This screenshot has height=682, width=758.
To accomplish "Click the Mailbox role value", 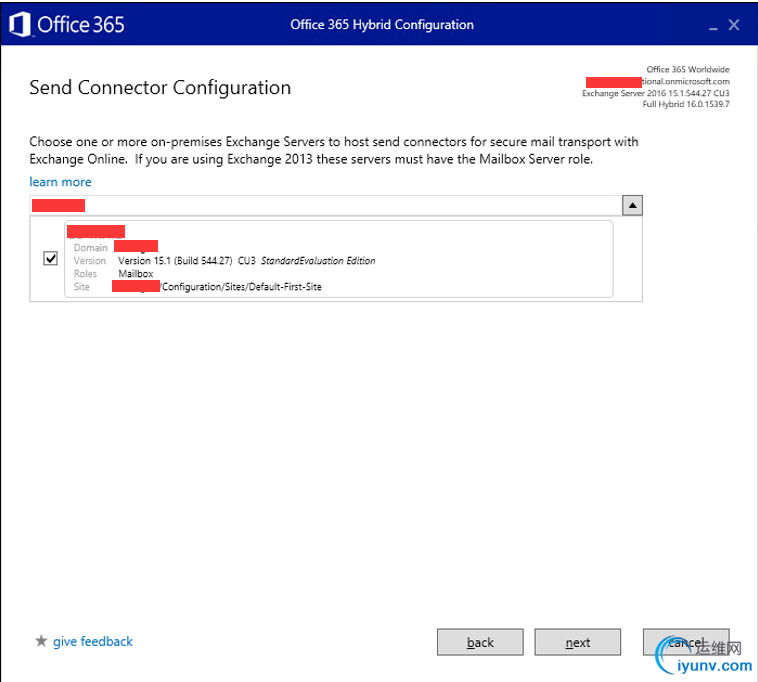I will click(136, 274).
